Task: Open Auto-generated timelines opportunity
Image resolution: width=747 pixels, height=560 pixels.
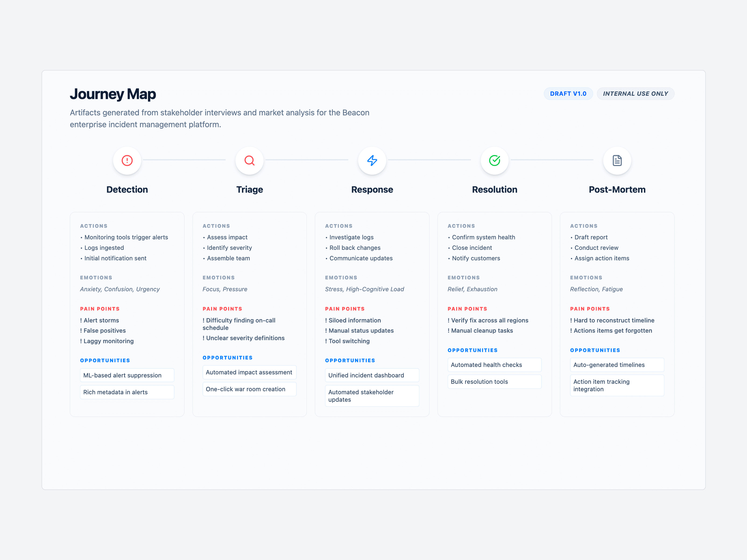Action: tap(617, 364)
